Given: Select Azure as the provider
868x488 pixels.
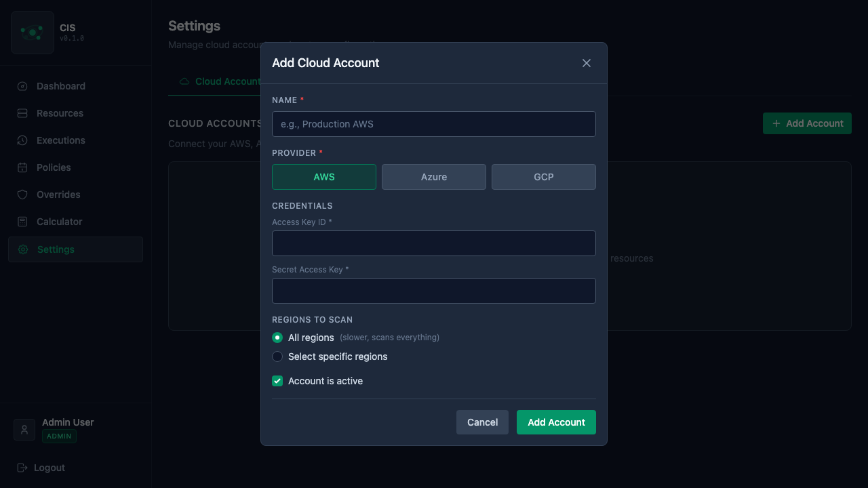Looking at the screenshot, I should (434, 177).
